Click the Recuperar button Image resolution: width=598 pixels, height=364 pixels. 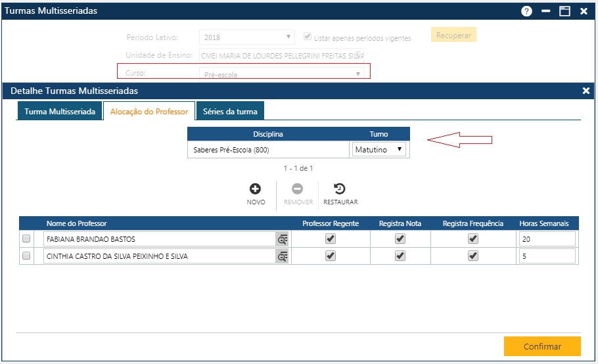tap(453, 35)
